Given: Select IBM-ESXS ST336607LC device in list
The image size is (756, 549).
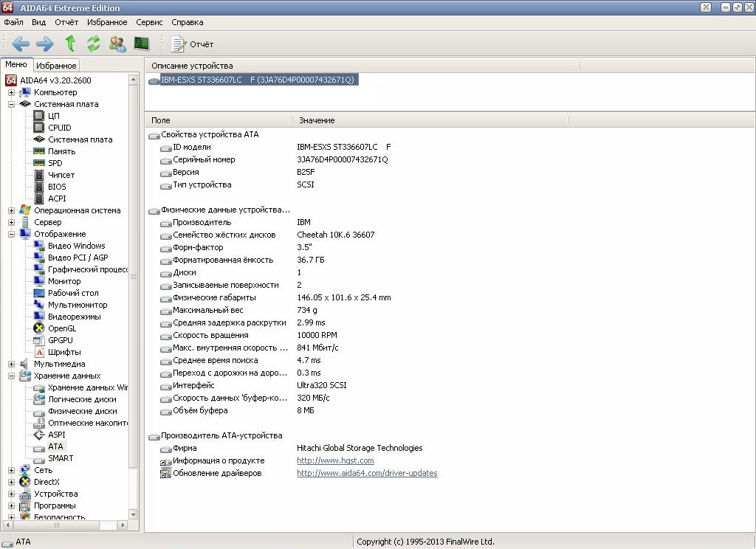Looking at the screenshot, I should point(258,80).
